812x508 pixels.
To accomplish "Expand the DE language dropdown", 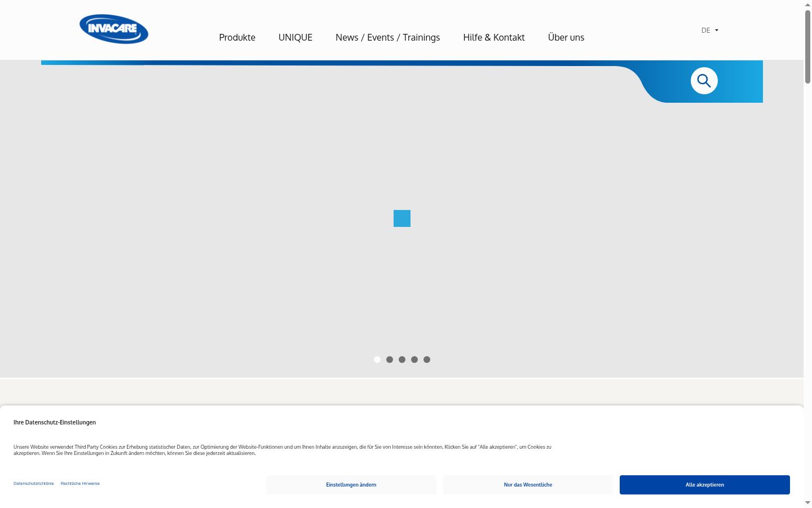I will [709, 30].
